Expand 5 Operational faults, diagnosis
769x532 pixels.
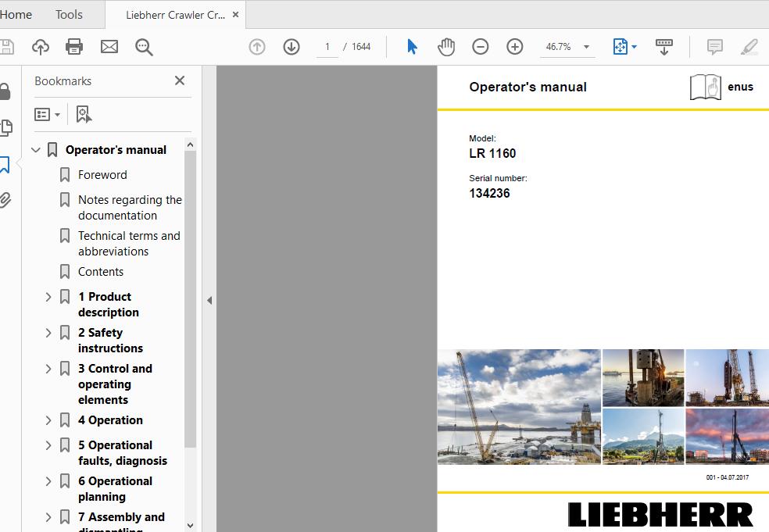click(48, 445)
